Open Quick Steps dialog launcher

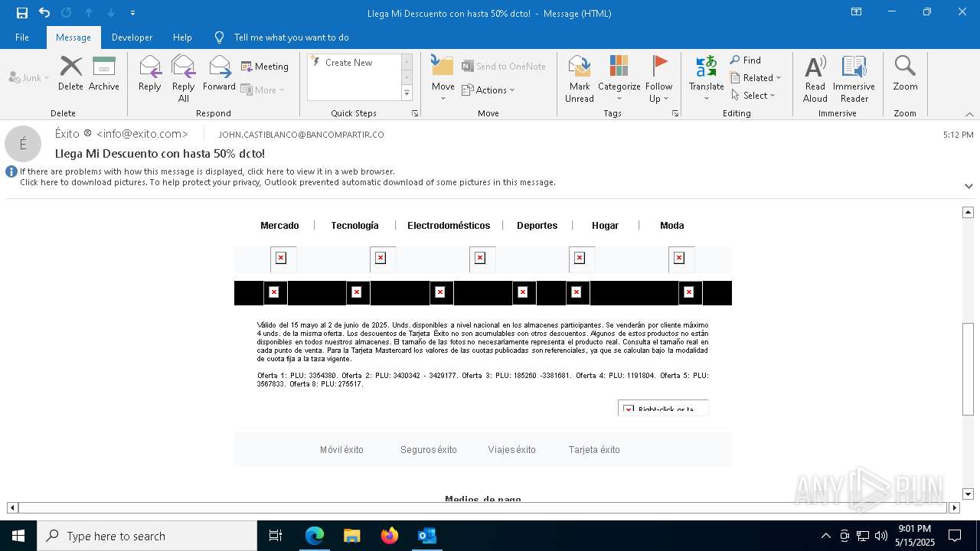415,113
